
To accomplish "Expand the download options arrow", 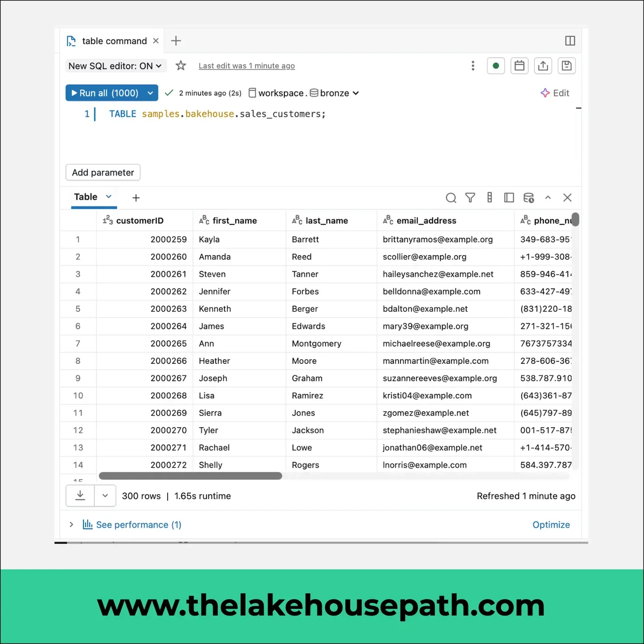I will 105,496.
